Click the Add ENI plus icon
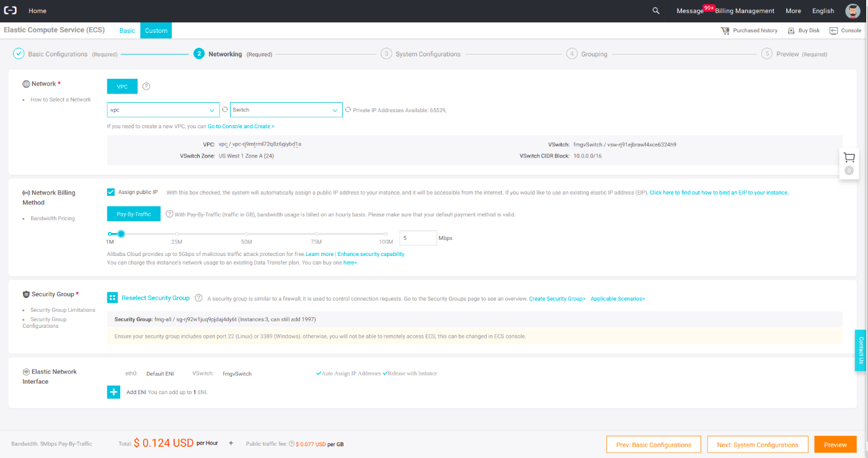Viewport: 868px width, 458px height. pos(113,392)
